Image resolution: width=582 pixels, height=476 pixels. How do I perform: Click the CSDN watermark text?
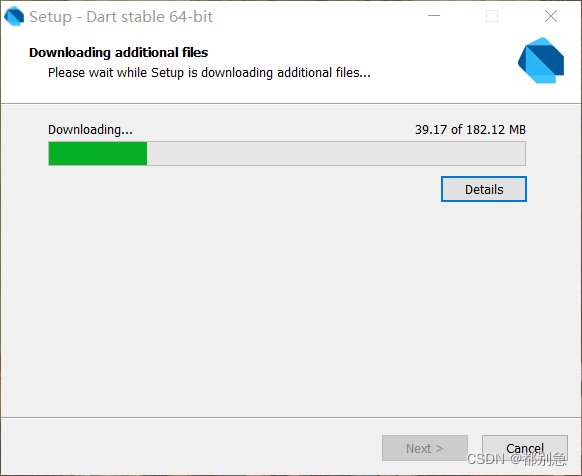[x=516, y=459]
